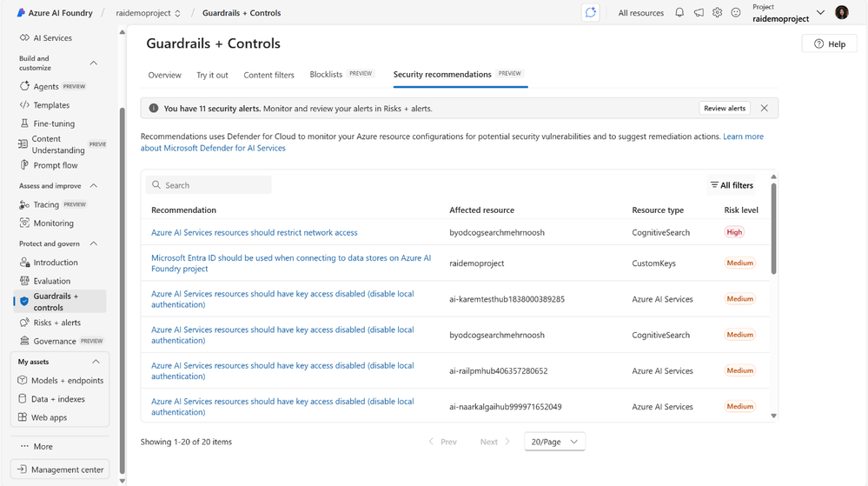The height and width of the screenshot is (486, 868).
Task: Click the feedback smiley icon
Action: tap(736, 13)
